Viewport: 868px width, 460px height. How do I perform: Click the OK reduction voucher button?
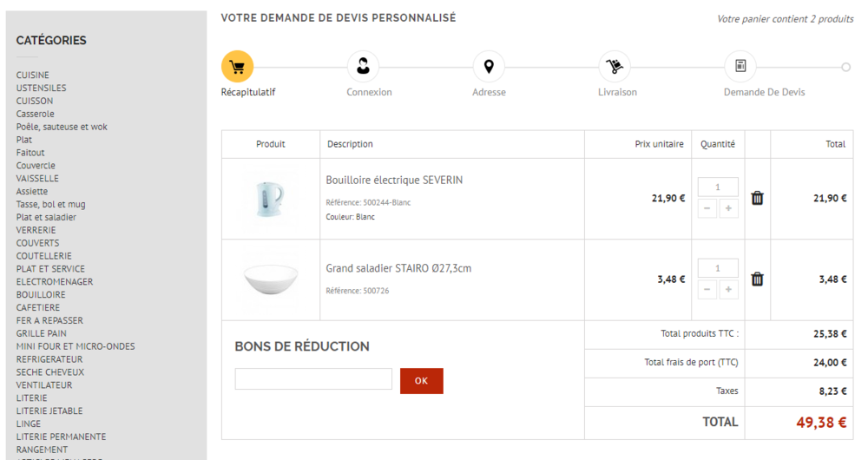click(421, 380)
